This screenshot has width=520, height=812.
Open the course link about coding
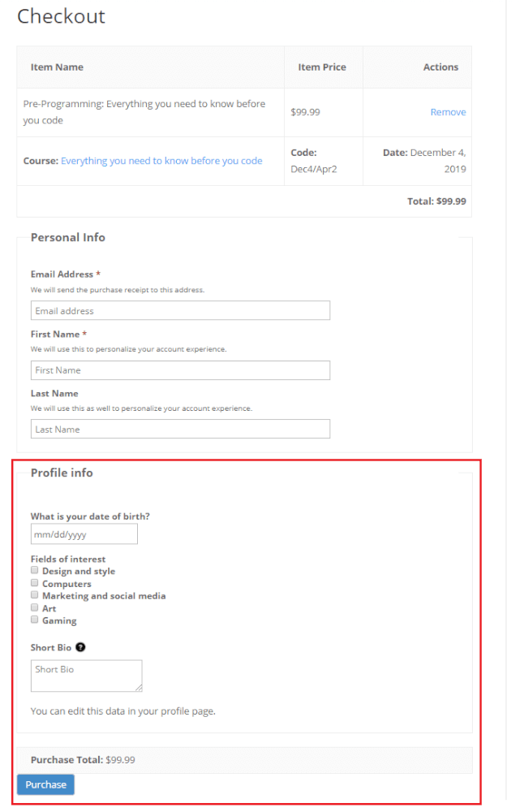tap(161, 161)
